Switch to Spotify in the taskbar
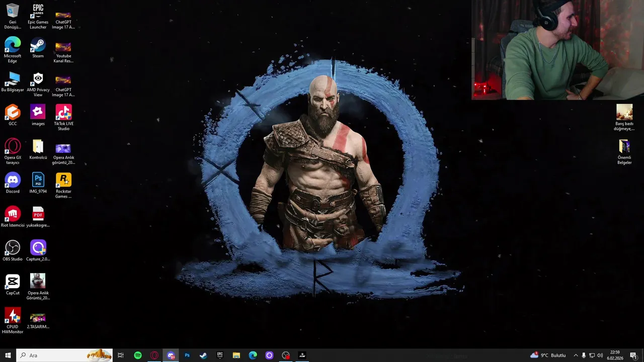 pos(137,355)
